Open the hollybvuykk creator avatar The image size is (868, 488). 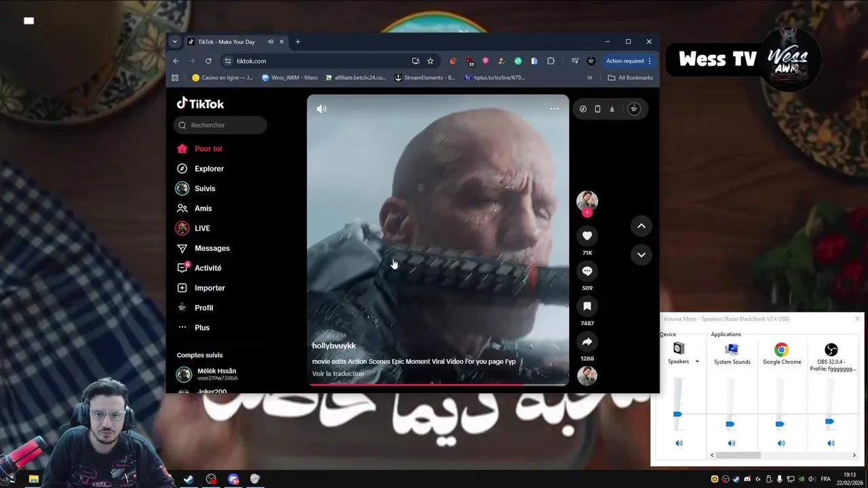point(587,201)
